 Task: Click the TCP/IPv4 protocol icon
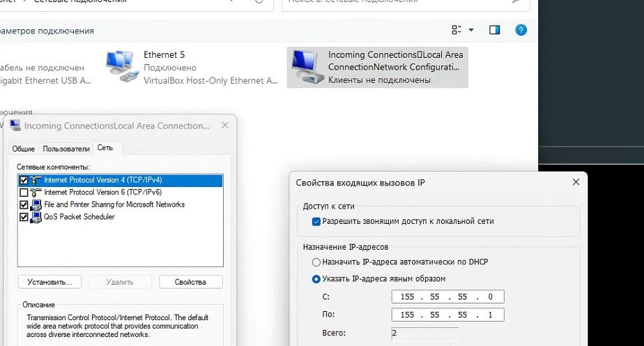(36, 181)
